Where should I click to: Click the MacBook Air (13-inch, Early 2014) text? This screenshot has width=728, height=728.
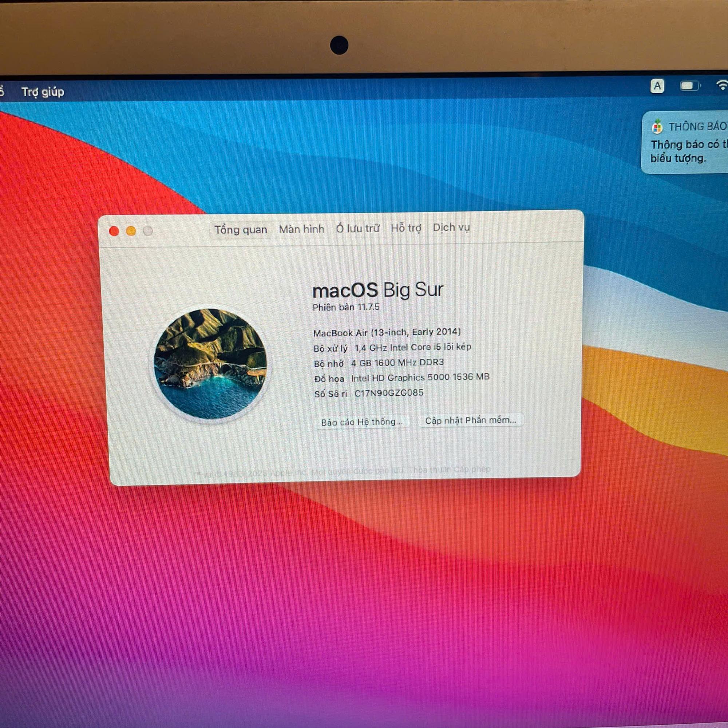tap(387, 332)
